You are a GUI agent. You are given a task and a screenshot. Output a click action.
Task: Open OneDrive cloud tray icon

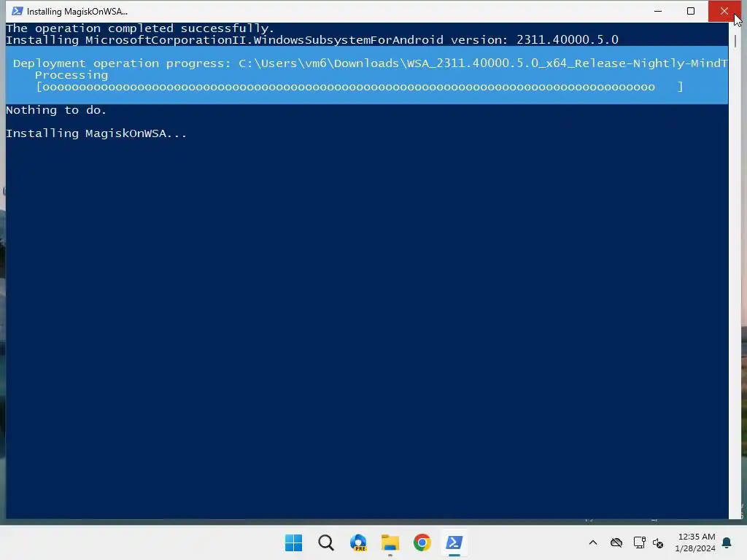(616, 542)
